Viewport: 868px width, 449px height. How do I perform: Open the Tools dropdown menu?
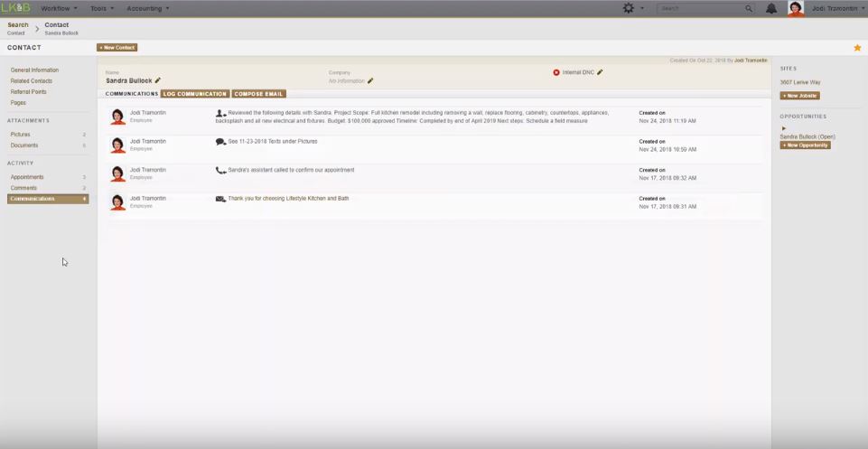coord(102,8)
